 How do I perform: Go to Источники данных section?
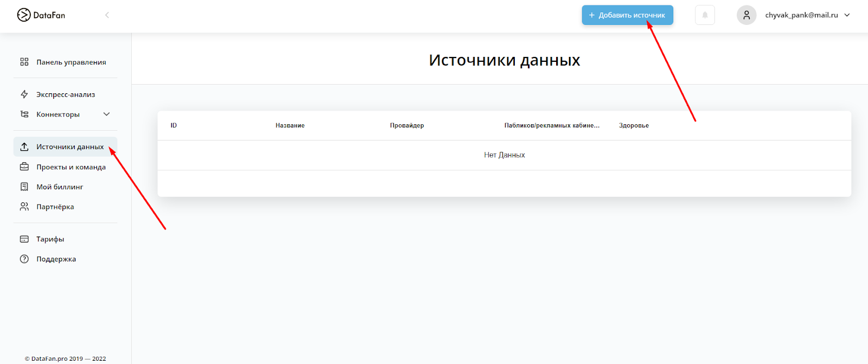point(65,147)
